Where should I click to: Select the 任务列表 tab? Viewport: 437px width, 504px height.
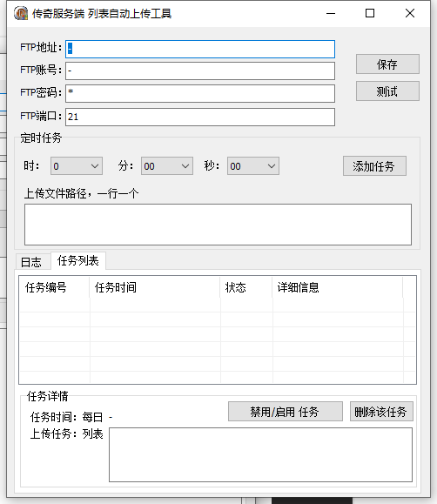click(78, 260)
